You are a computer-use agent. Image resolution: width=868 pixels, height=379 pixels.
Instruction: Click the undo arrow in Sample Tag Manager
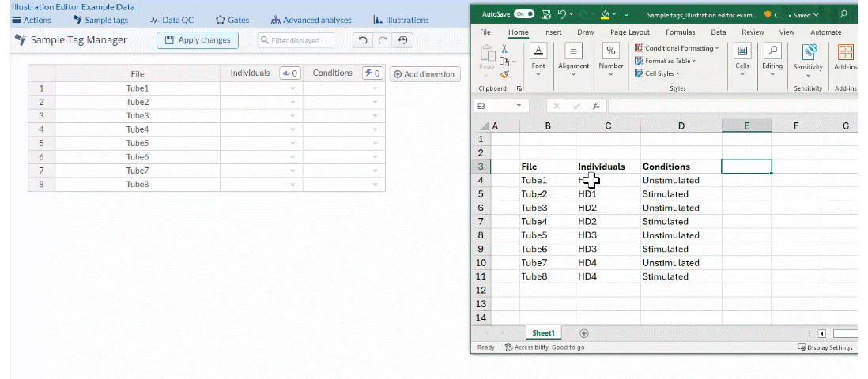[x=363, y=40]
